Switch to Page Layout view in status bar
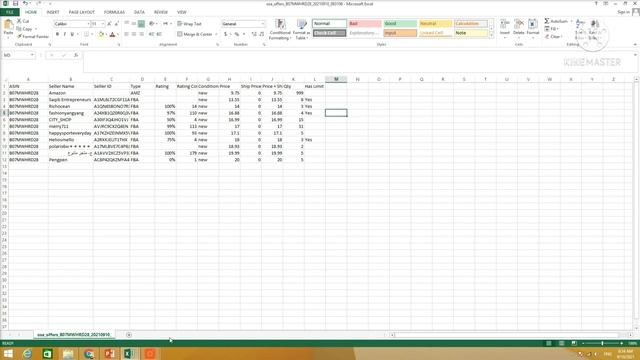 point(562,343)
